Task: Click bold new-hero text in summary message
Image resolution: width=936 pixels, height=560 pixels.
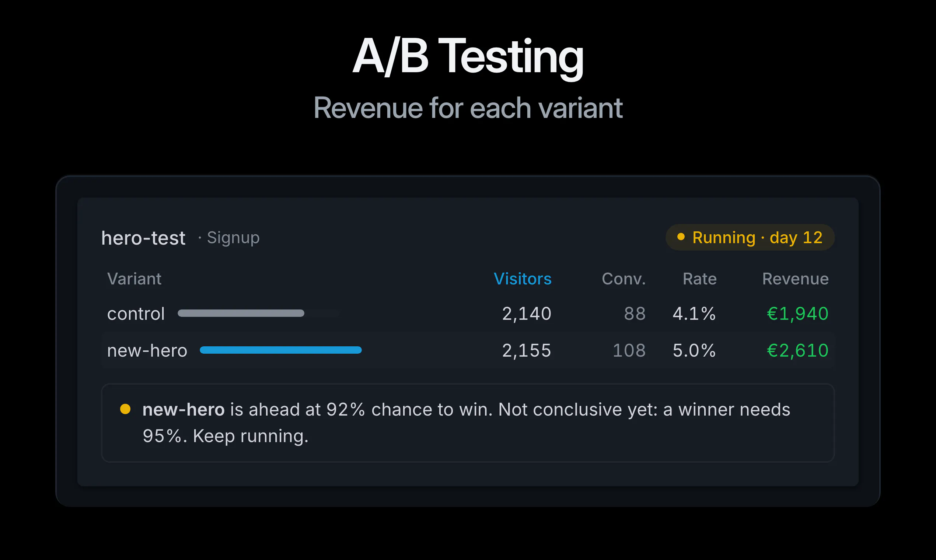Action: 184,409
